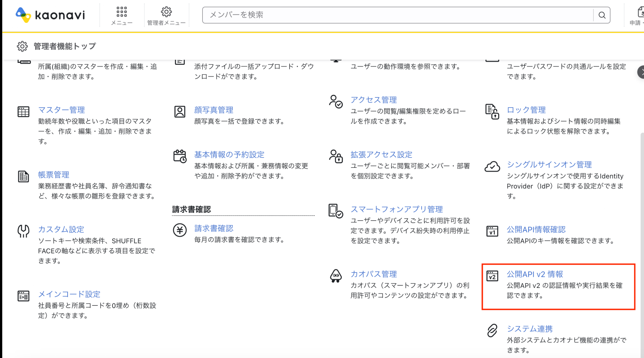Screen dimensions: 644x358
Task: Click the マスター管理 table icon
Action: 23,112
